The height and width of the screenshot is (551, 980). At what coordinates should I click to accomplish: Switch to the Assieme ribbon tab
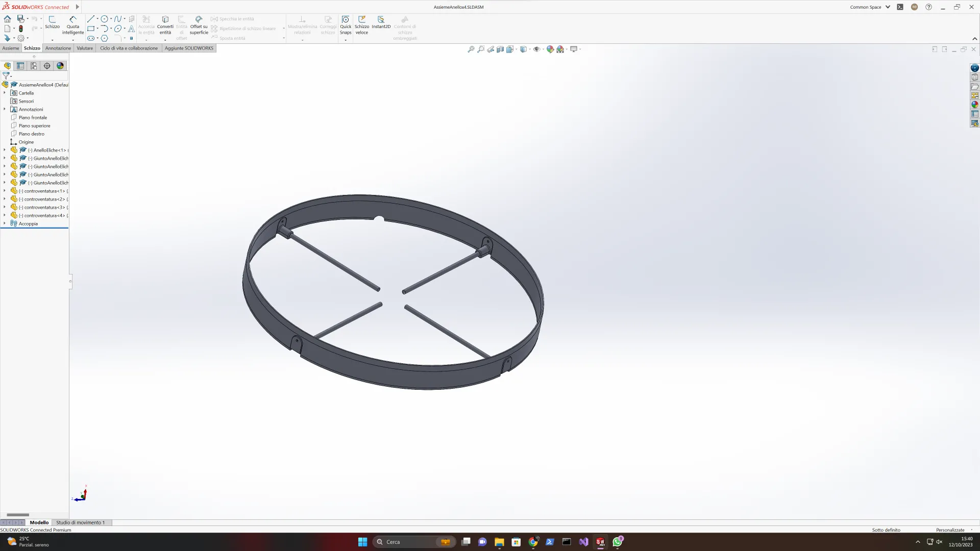point(11,48)
